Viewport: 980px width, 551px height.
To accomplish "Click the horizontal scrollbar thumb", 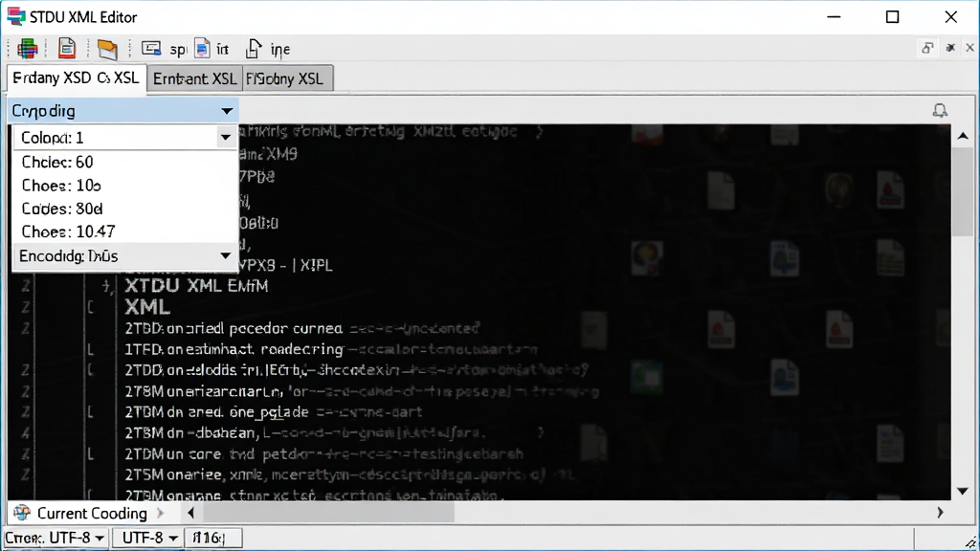I will pyautogui.click(x=329, y=513).
